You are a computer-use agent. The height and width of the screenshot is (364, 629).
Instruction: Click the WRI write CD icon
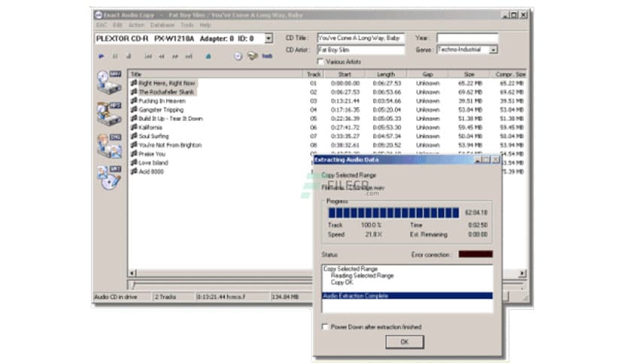pos(109,177)
